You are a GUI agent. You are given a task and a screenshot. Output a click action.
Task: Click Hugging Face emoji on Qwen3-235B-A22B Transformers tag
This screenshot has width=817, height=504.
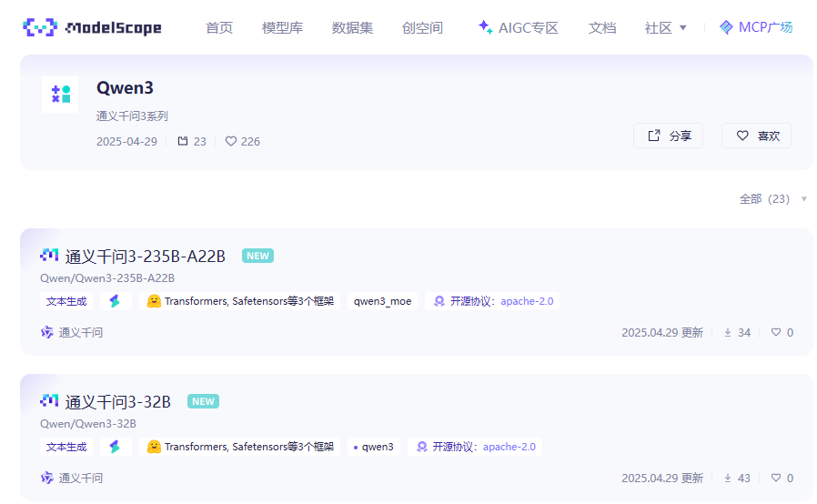154,301
